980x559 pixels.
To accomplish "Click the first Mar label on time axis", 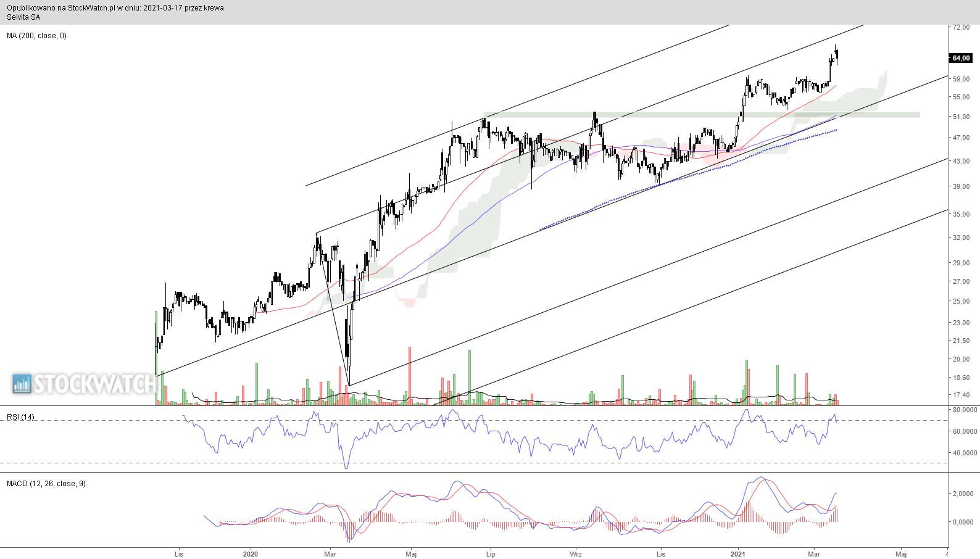I will (x=330, y=553).
